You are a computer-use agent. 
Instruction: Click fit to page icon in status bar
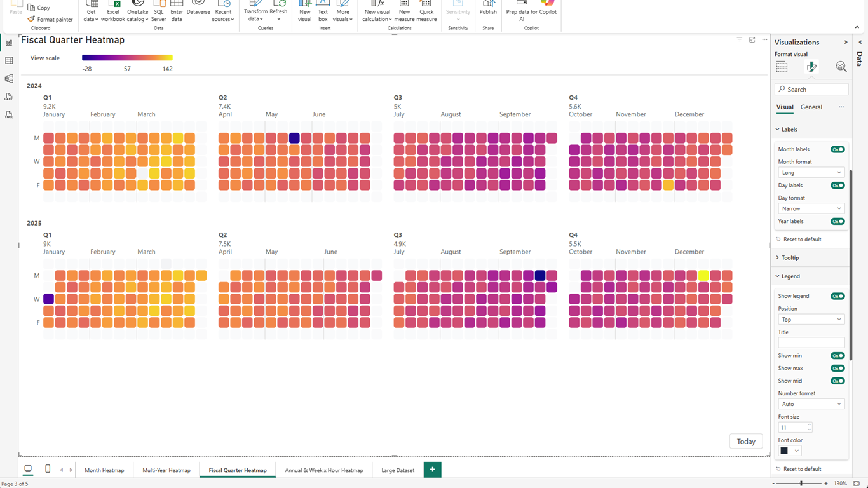(x=857, y=484)
